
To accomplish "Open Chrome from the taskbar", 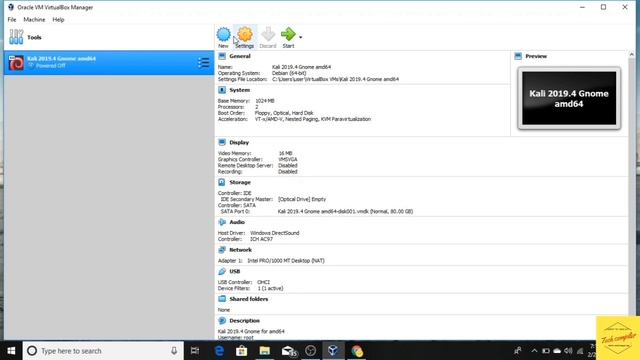I will [x=357, y=351].
